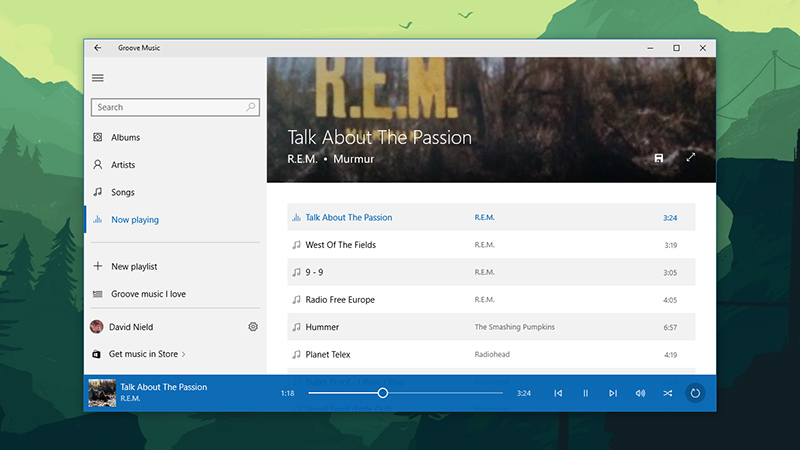This screenshot has height=450, width=800.
Task: Open David Nield account profile
Action: pos(131,327)
